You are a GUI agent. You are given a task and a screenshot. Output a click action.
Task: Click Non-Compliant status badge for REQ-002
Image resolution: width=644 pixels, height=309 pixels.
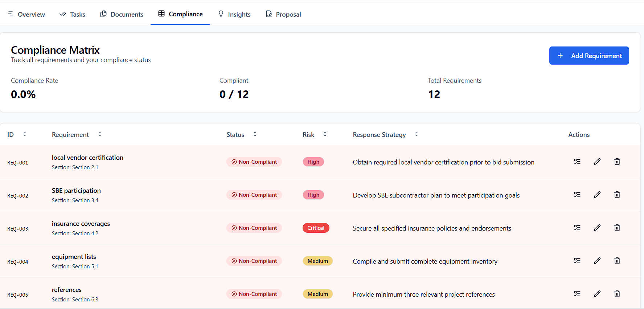tap(254, 195)
